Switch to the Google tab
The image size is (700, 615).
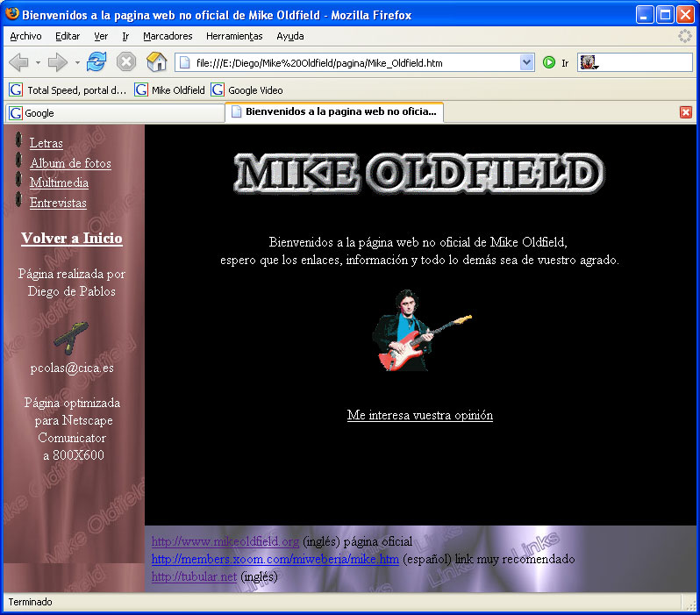pos(115,113)
